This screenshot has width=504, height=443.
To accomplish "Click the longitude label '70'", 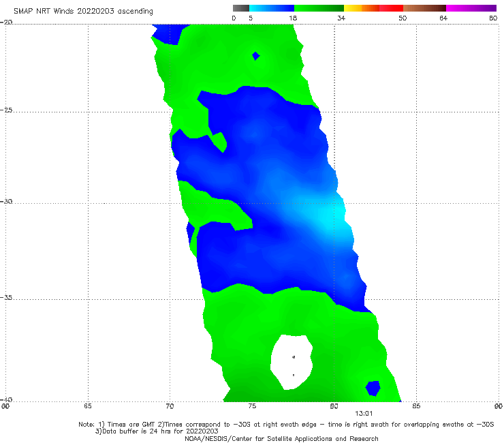I will (x=170, y=406).
